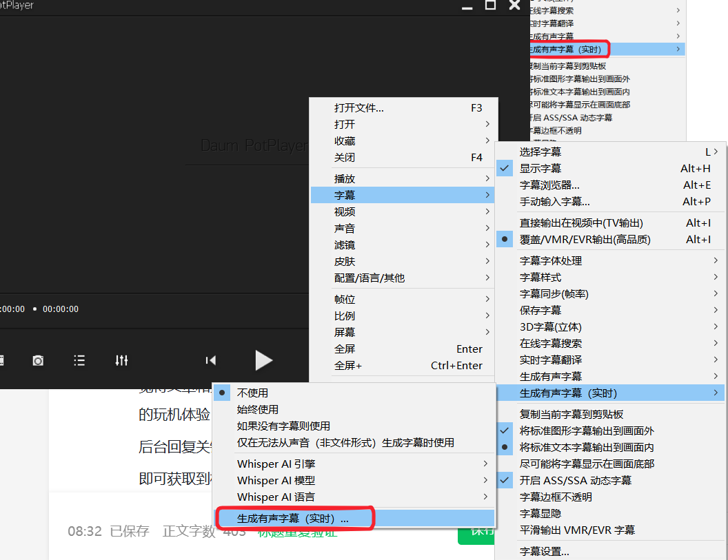Viewport: 728px width, 560px height.
Task: Take a screenshot with the camera icon
Action: tap(37, 360)
